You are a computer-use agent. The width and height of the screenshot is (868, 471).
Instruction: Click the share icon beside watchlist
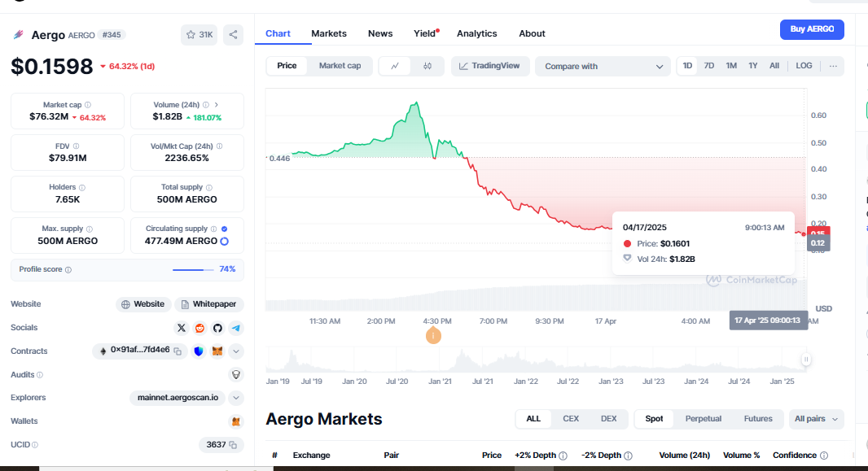[233, 35]
